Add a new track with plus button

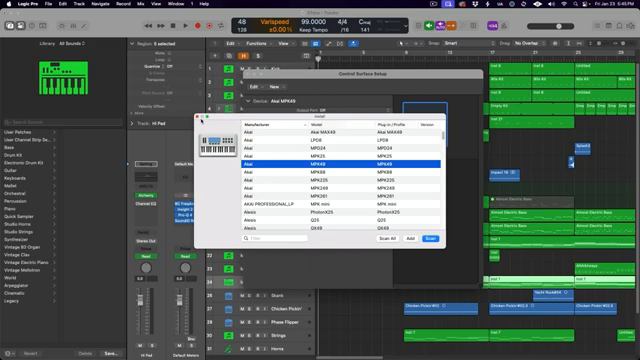coord(215,56)
